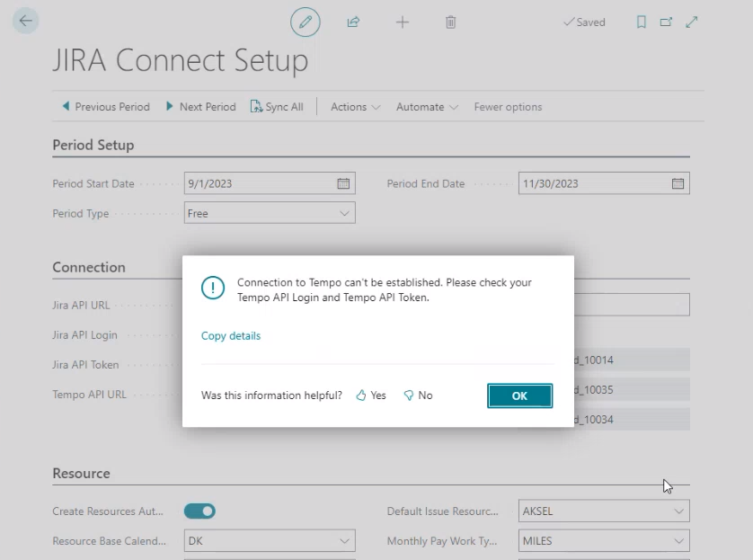Collapse the Period Setup section heading
This screenshot has height=560, width=753.
pos(93,145)
